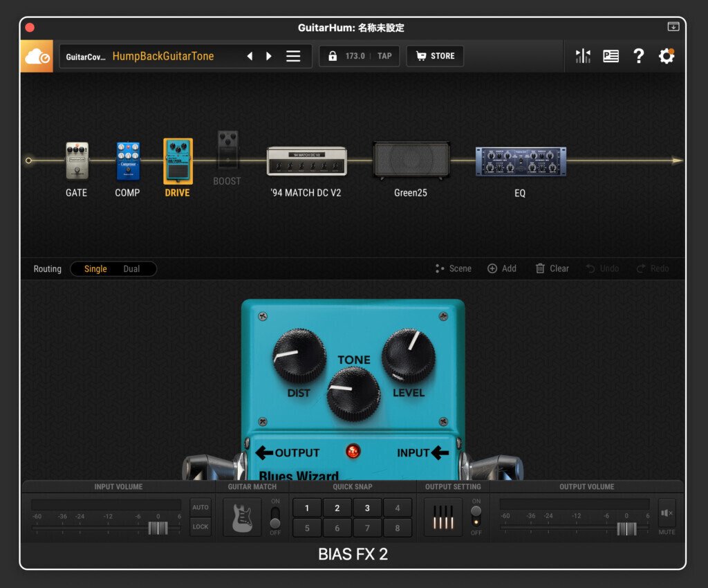
Task: Open the Scene option
Action: click(453, 268)
